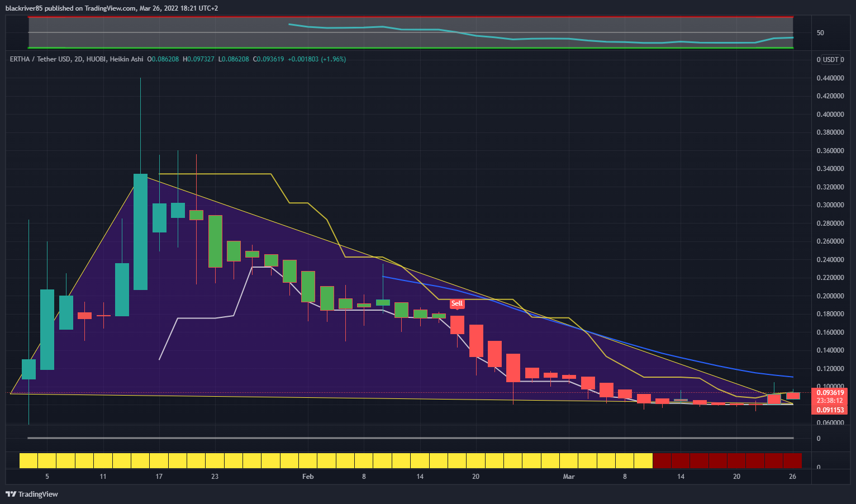Click the 0.180000 price axis label

(830, 314)
